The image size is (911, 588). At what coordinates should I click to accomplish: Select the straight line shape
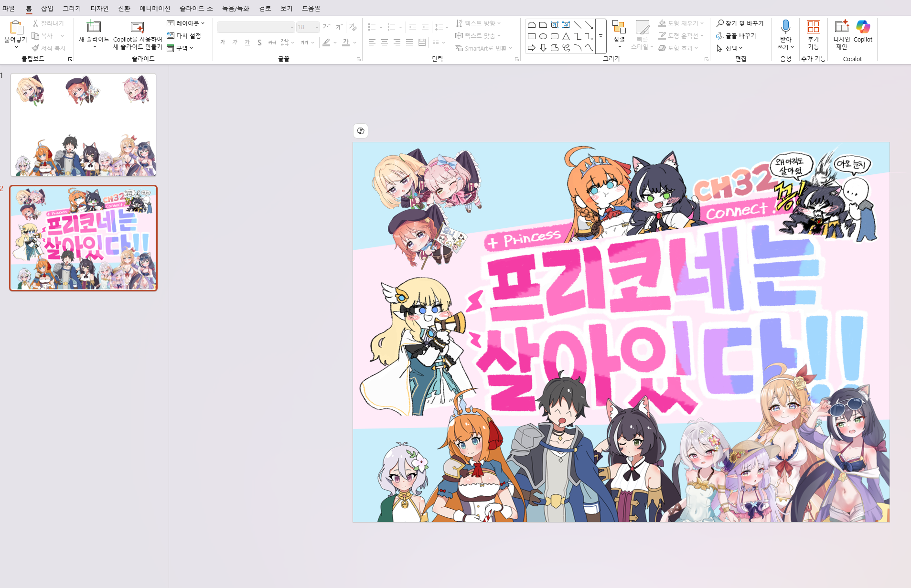578,25
